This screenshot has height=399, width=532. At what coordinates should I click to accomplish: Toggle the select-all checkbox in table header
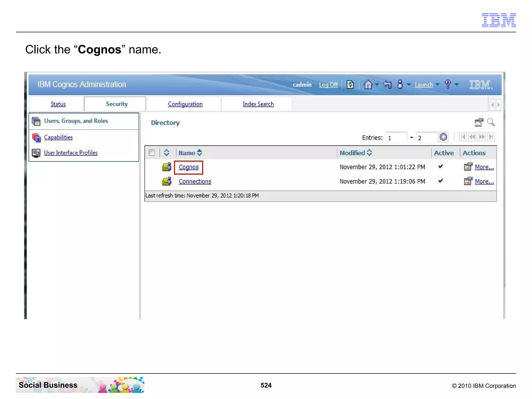[152, 152]
